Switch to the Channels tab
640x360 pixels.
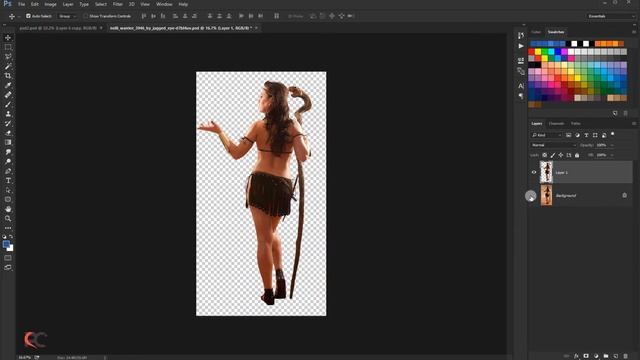(556, 123)
